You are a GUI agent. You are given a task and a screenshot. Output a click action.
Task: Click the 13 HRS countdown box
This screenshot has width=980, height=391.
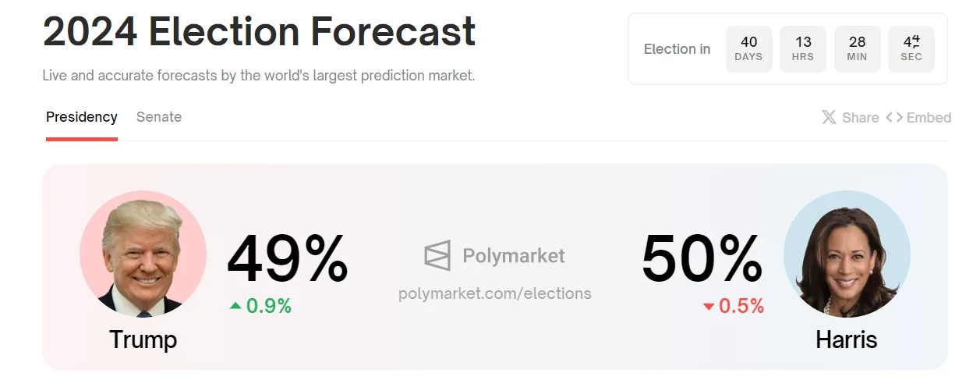coord(803,49)
